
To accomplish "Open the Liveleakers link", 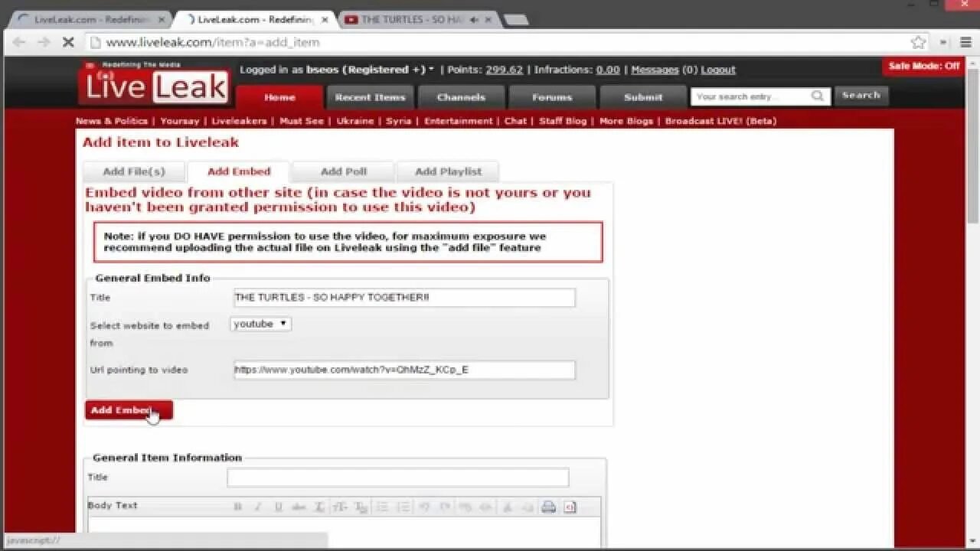I will pos(239,121).
